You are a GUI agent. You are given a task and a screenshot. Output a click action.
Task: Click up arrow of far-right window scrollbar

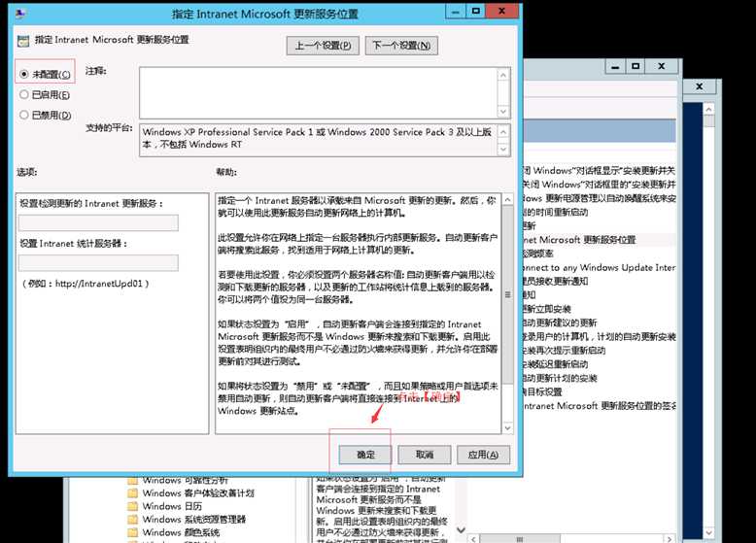(x=708, y=110)
